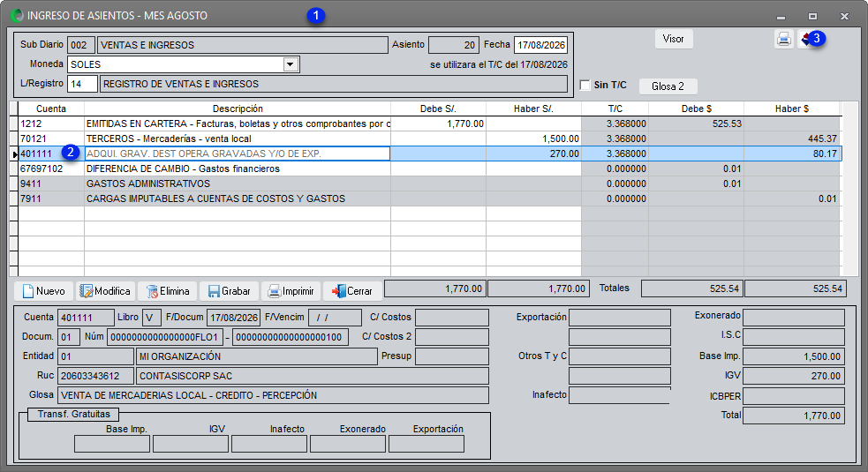Enable the Sin T/C checkbox
The image size is (868, 472).
[585, 85]
